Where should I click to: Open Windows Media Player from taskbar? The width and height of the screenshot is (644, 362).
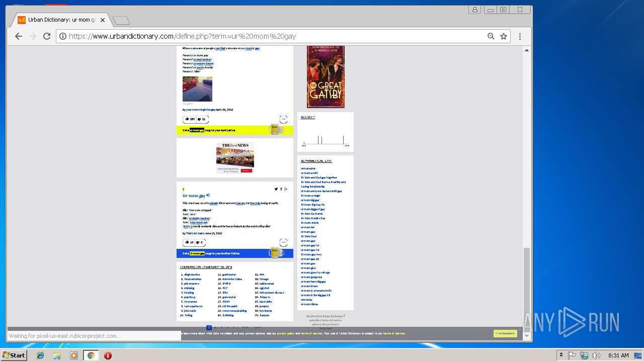point(74,355)
